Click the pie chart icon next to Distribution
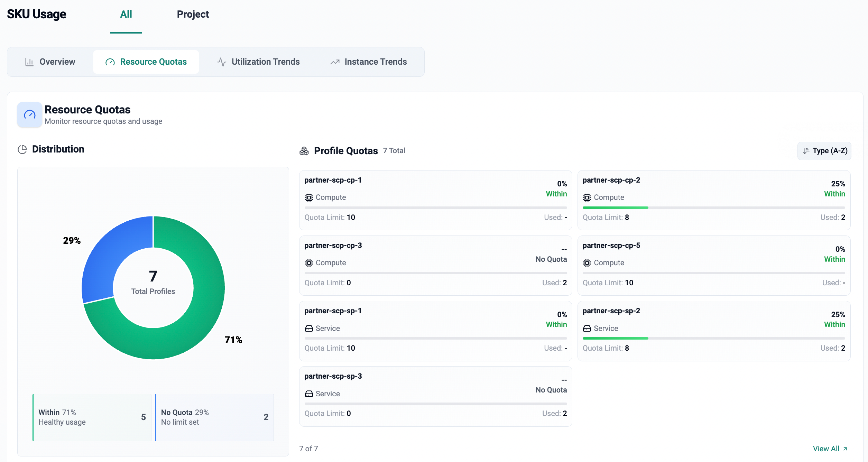Image resolution: width=868 pixels, height=462 pixels. pos(22,149)
